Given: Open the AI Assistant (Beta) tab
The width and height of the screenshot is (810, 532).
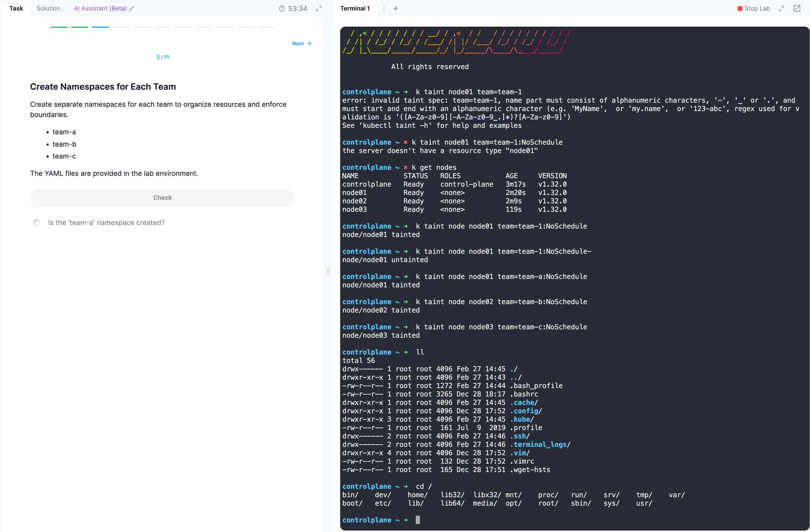Looking at the screenshot, I should point(100,8).
